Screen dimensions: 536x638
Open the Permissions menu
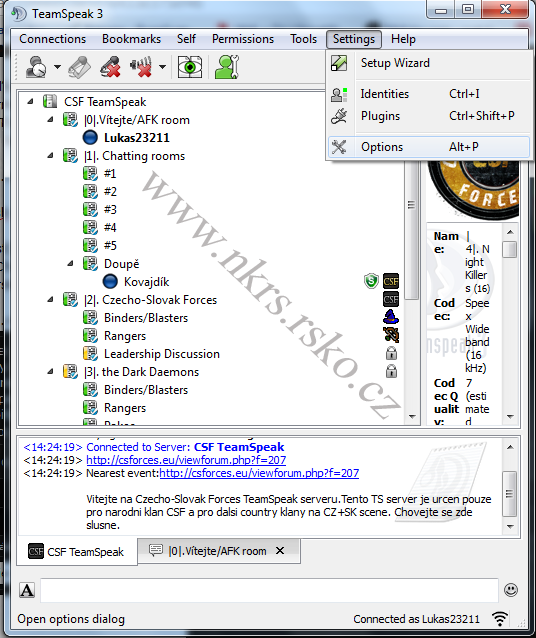[x=243, y=39]
